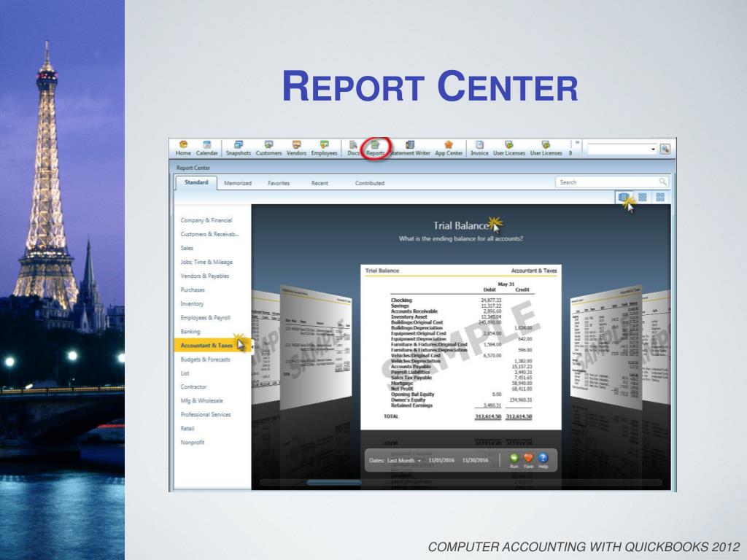Click the end date 11/30/2016 field
Image resolution: width=747 pixels, height=560 pixels.
476,461
